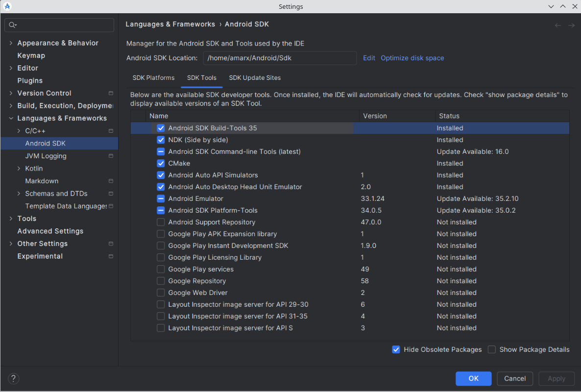581x392 pixels.
Task: Check Android Support Repository
Action: (x=161, y=222)
